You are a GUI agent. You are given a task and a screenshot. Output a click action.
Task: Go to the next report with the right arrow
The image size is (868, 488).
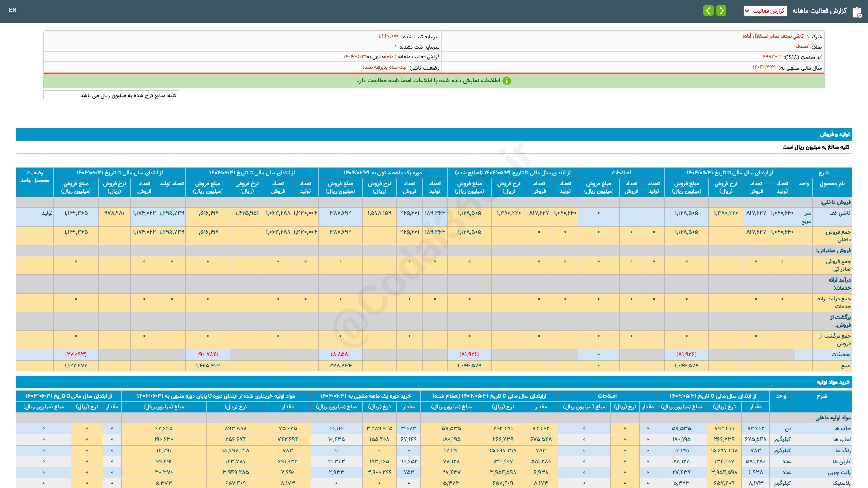click(x=722, y=11)
